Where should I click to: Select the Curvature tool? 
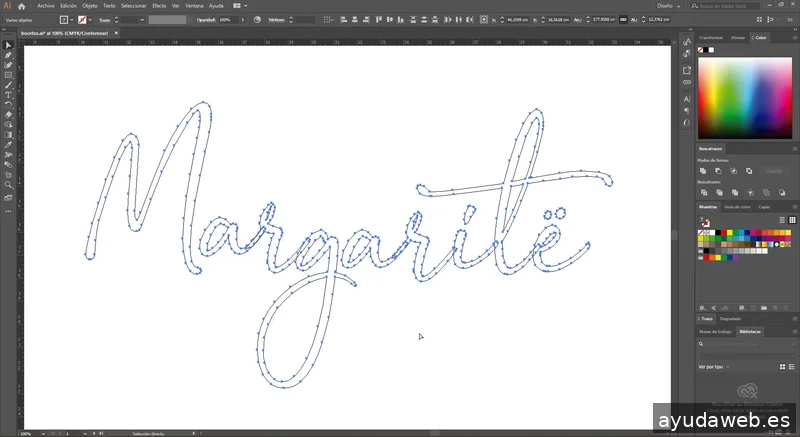pos(8,65)
